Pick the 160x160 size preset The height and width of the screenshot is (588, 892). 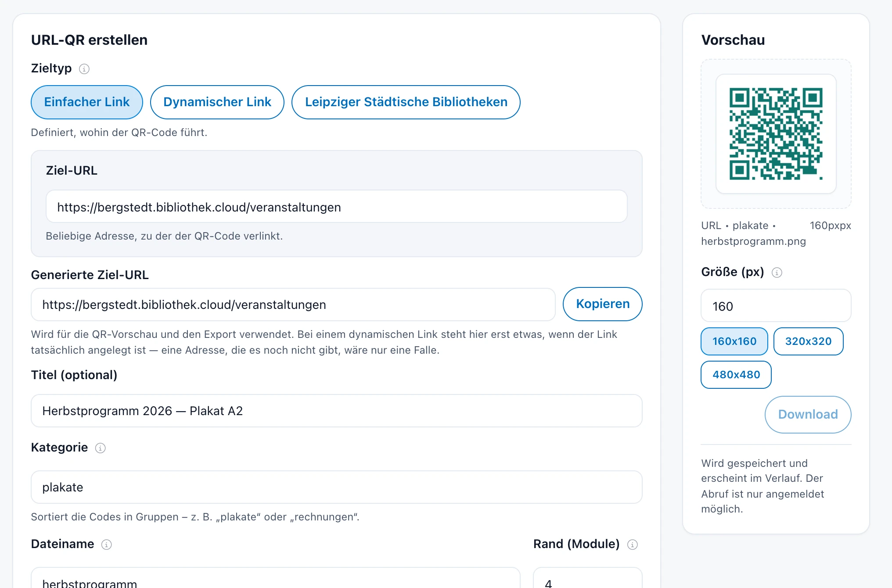pos(734,341)
